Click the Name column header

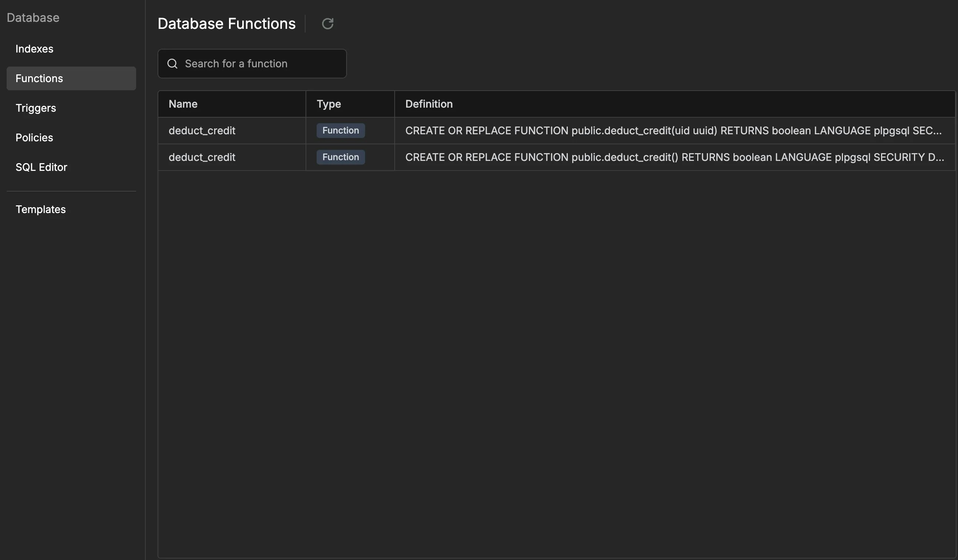click(182, 104)
